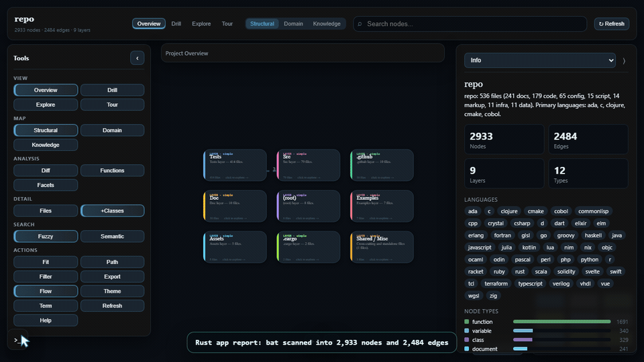Toggle Domain map in Tools panel

pyautogui.click(x=112, y=130)
